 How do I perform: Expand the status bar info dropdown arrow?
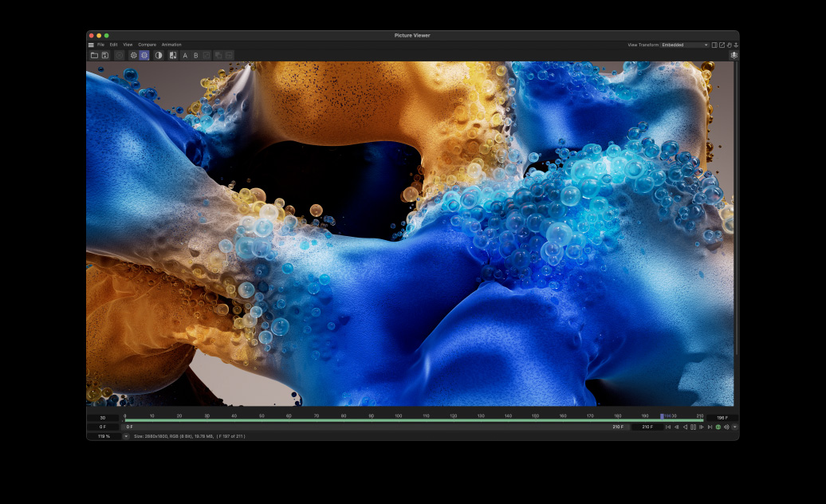point(125,436)
